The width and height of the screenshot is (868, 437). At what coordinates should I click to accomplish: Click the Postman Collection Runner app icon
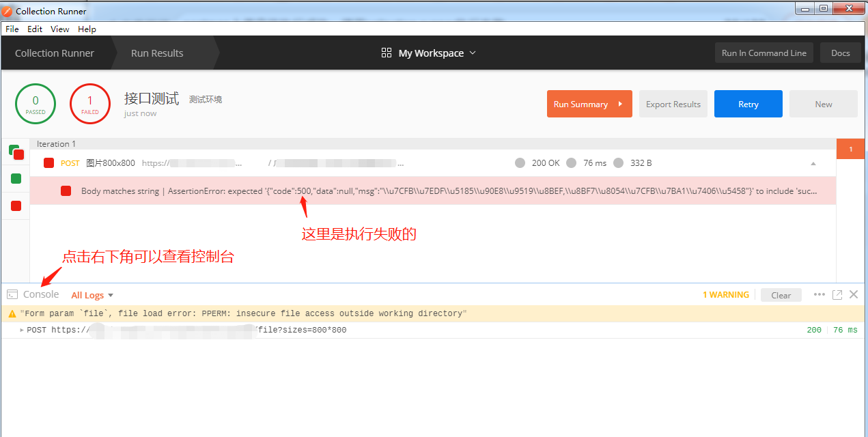[8, 11]
